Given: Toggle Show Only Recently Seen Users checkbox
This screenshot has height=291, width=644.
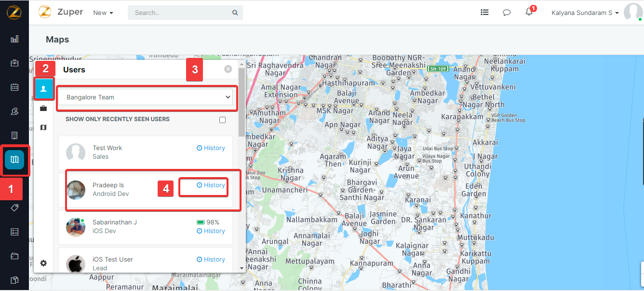Looking at the screenshot, I should pyautogui.click(x=222, y=120).
